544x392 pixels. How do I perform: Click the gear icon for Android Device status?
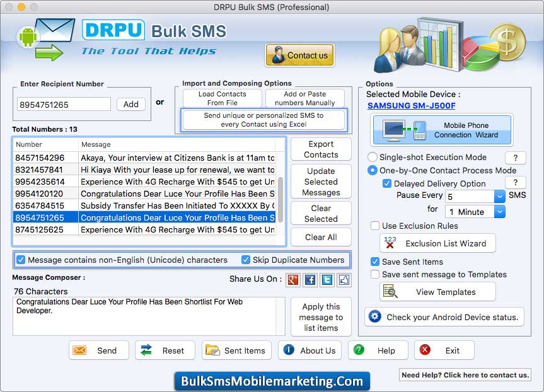coord(374,316)
